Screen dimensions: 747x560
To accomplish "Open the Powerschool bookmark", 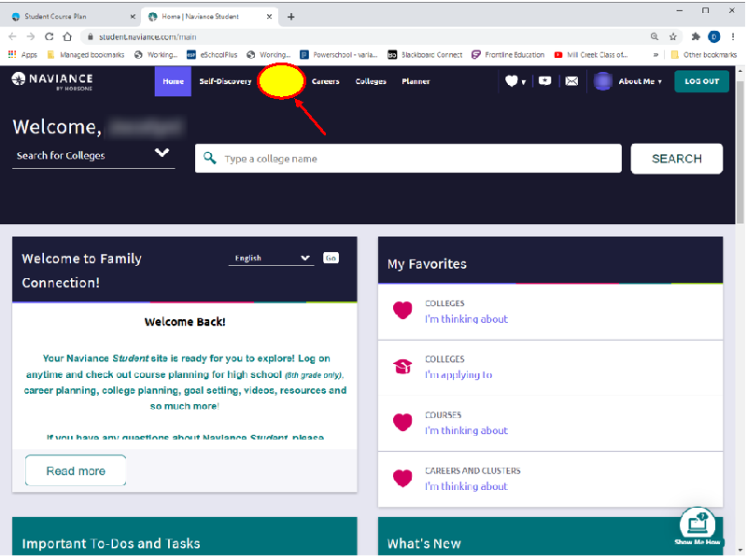I will 339,55.
